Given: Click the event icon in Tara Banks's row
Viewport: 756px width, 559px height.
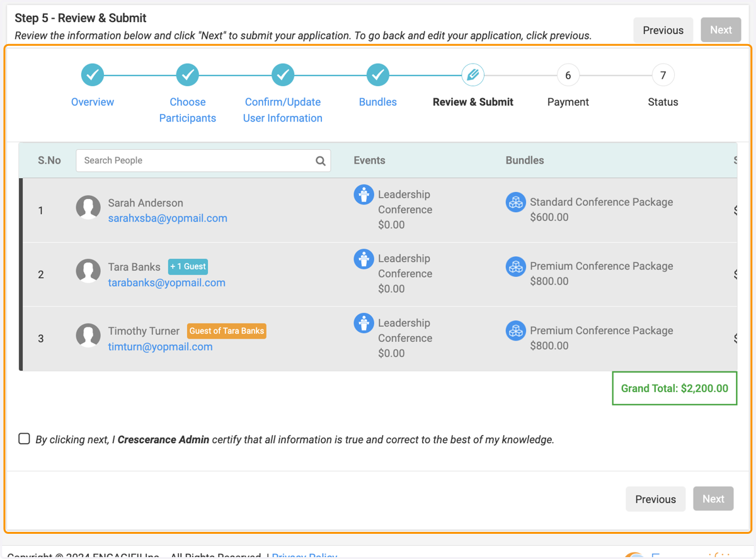Looking at the screenshot, I should coord(364,259).
